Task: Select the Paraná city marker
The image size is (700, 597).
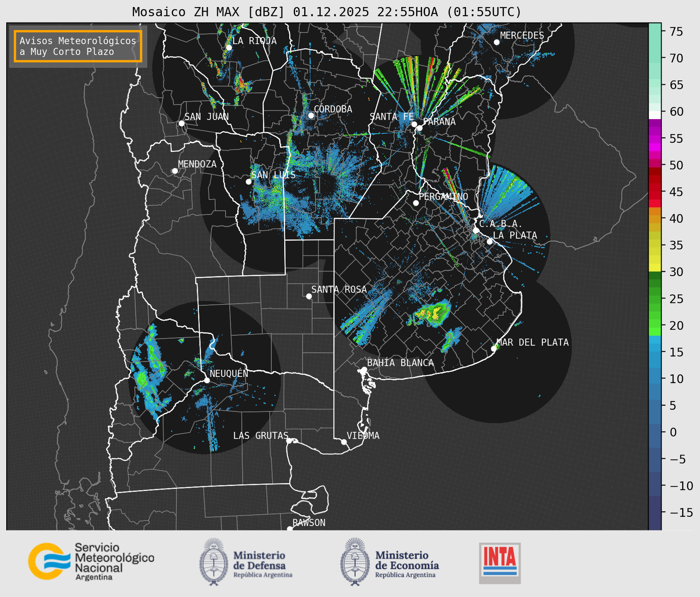Action: click(420, 128)
